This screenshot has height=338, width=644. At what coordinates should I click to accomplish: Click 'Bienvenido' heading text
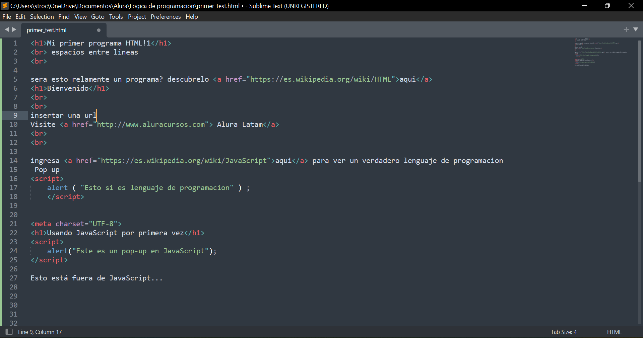pos(68,88)
